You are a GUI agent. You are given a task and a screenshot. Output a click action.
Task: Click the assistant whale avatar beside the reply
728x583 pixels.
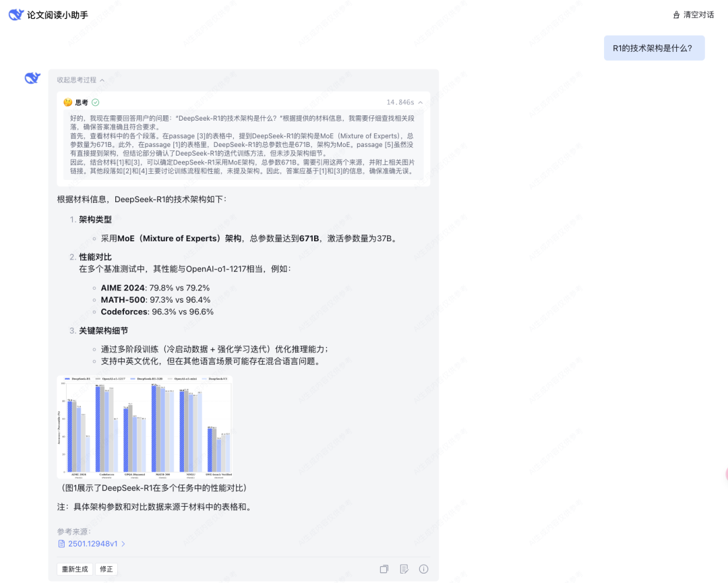coord(32,78)
